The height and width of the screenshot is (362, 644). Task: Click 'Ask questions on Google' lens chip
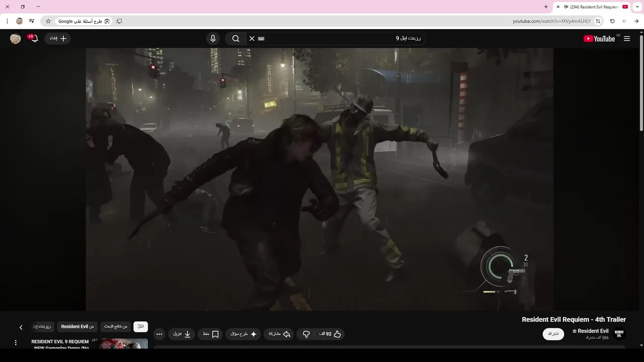pos(84,21)
